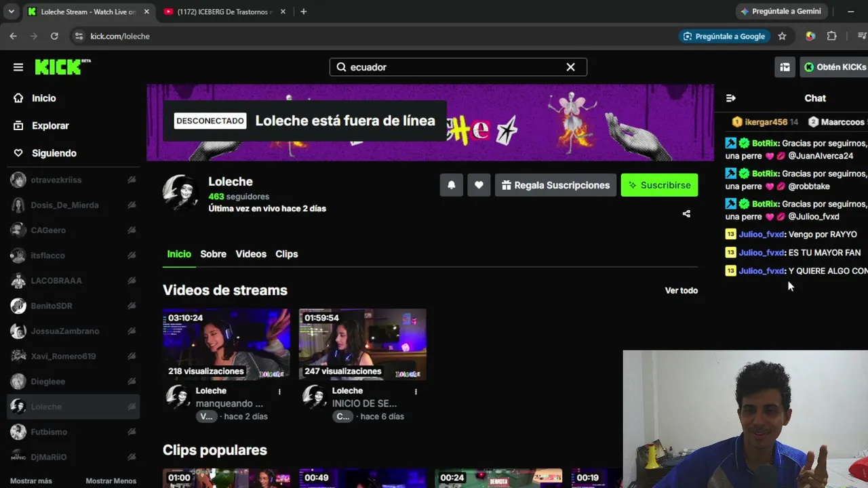Screen dimensions: 868x488
Task: Open otravezkriiss channel in sidebar
Action: pos(73,180)
